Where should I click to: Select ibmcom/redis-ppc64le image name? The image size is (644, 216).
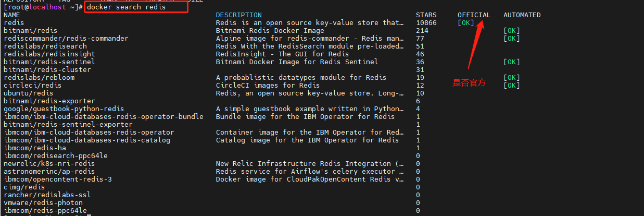45,211
